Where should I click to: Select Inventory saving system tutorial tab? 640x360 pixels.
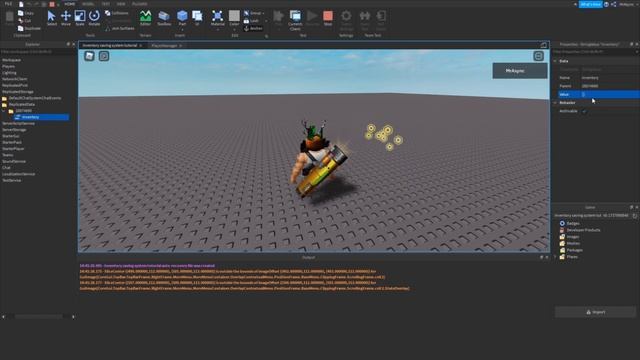[x=110, y=45]
